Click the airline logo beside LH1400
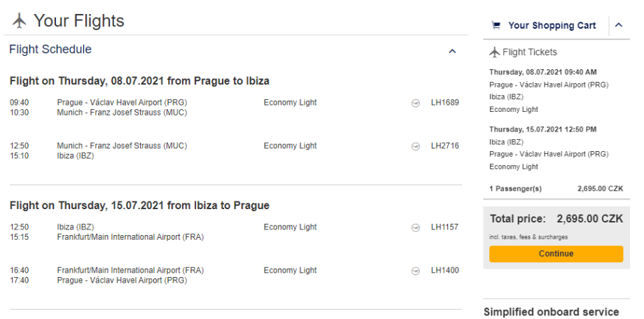 pyautogui.click(x=415, y=271)
